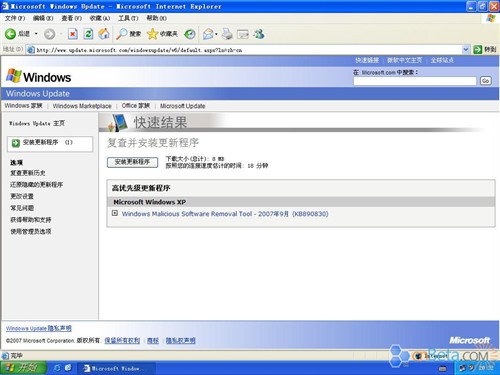Click the Messenger people icon
Viewport: 500px width, 375px height.
259,34
